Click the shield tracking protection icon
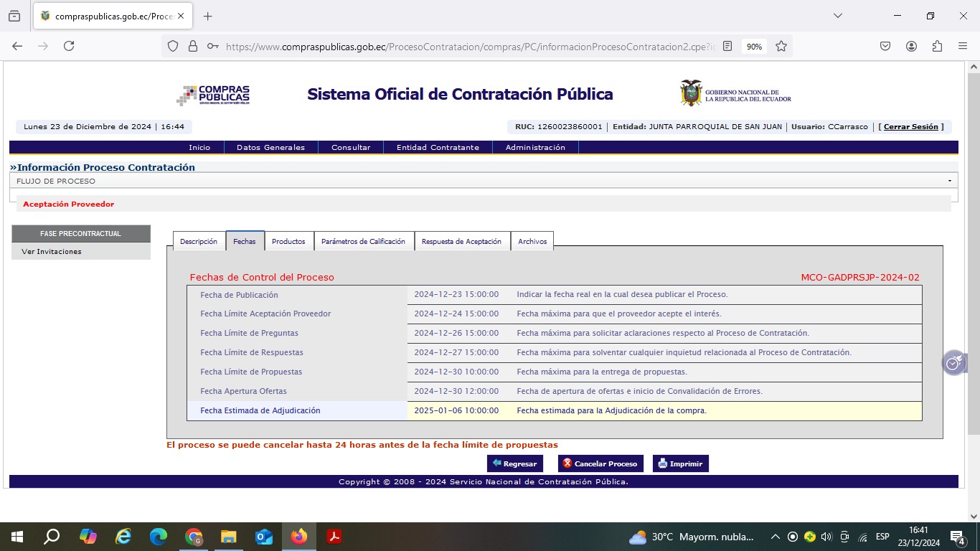Image resolution: width=980 pixels, height=551 pixels. (172, 46)
